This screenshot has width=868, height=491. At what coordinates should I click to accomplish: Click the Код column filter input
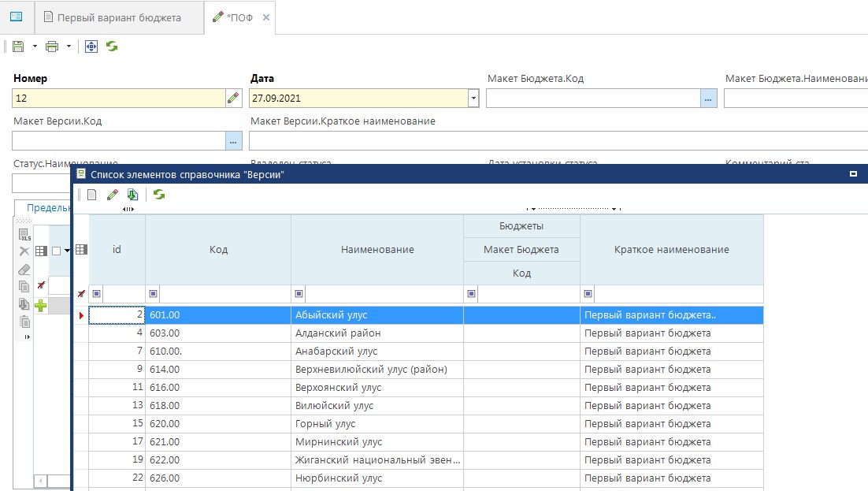224,294
